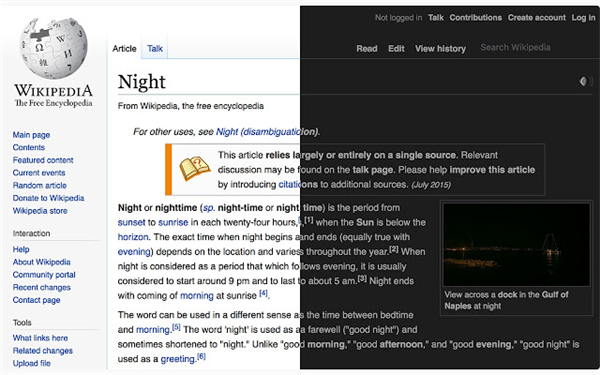Select the Article tab

click(x=124, y=49)
